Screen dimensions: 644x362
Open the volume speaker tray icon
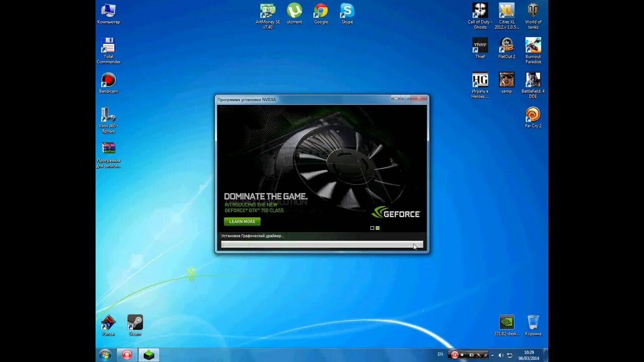501,355
